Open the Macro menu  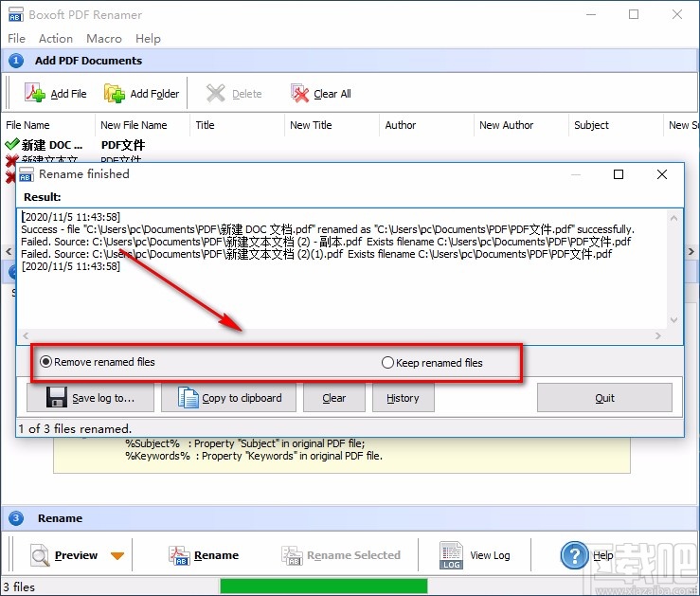click(104, 39)
